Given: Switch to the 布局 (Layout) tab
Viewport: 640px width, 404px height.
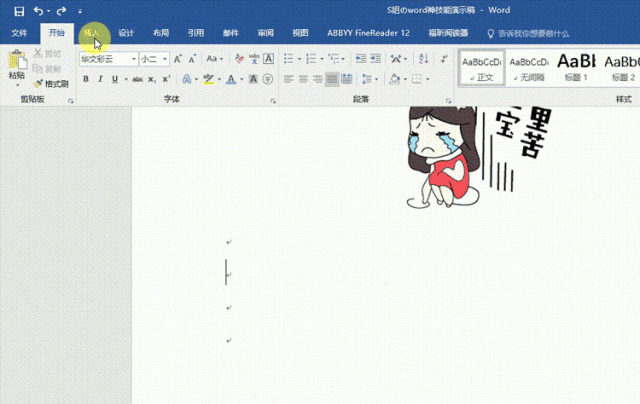Looking at the screenshot, I should pyautogui.click(x=161, y=33).
